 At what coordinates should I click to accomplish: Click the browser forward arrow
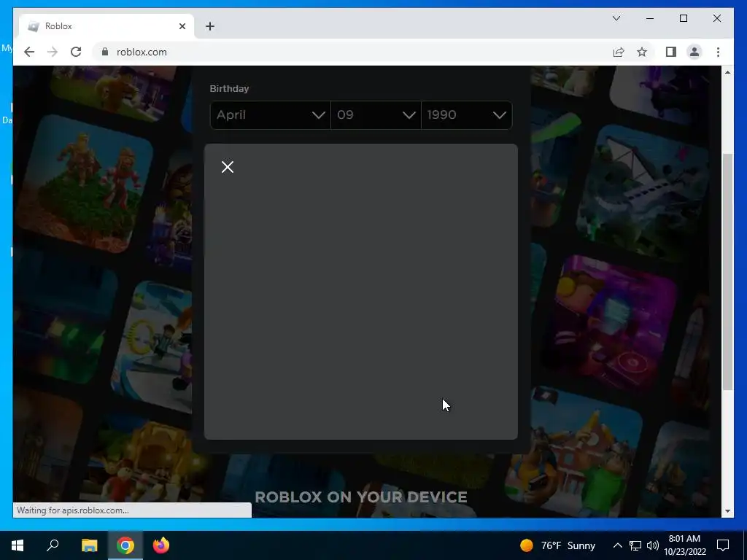click(x=53, y=52)
